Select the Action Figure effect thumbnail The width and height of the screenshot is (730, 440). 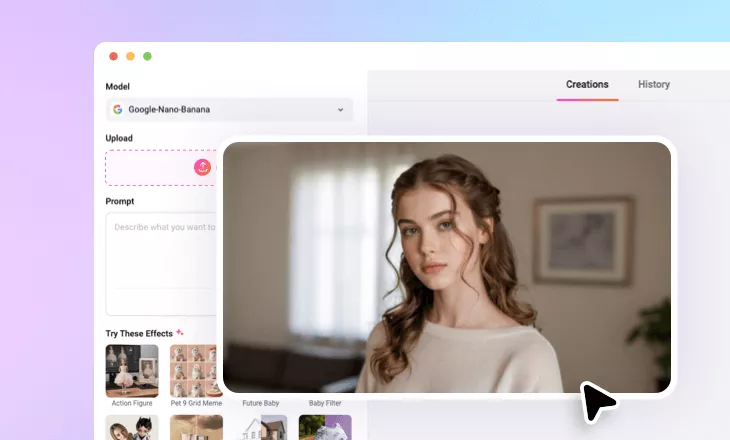pyautogui.click(x=132, y=371)
